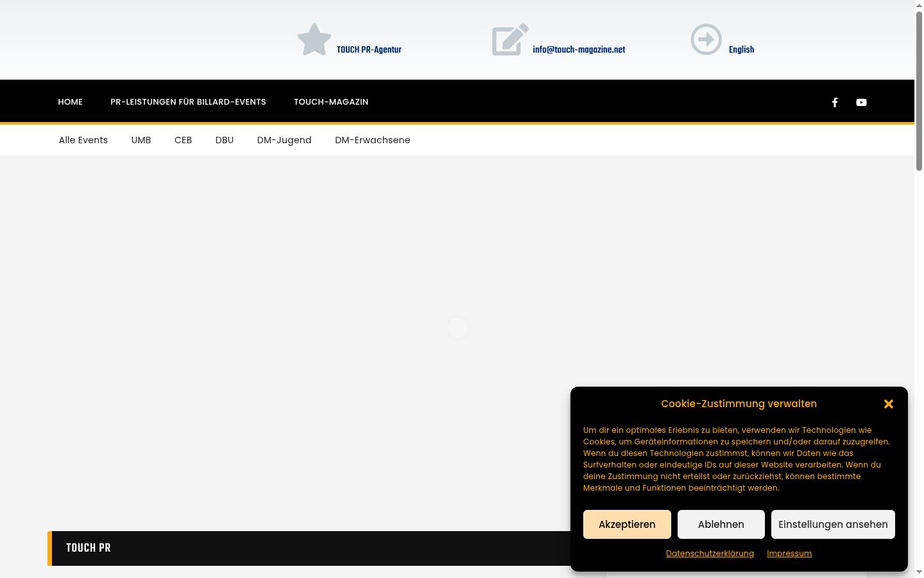Screen dimensions: 924x578
Task: Click the page vertical scrollbar thumb
Action: [919, 90]
